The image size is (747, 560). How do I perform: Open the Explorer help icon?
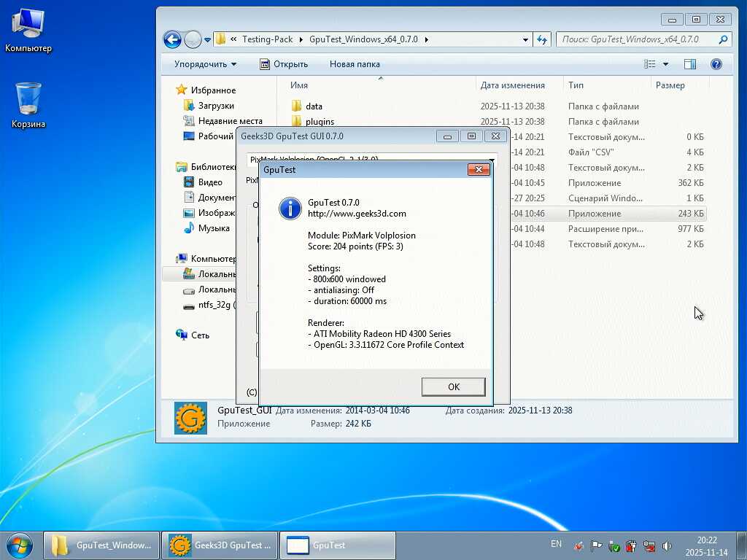pos(716,64)
